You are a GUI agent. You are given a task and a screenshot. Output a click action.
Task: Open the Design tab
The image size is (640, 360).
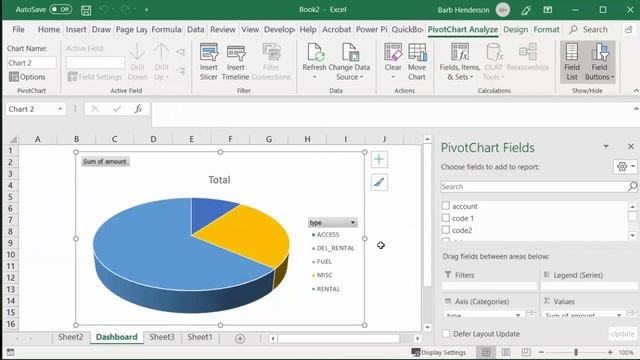(516, 29)
